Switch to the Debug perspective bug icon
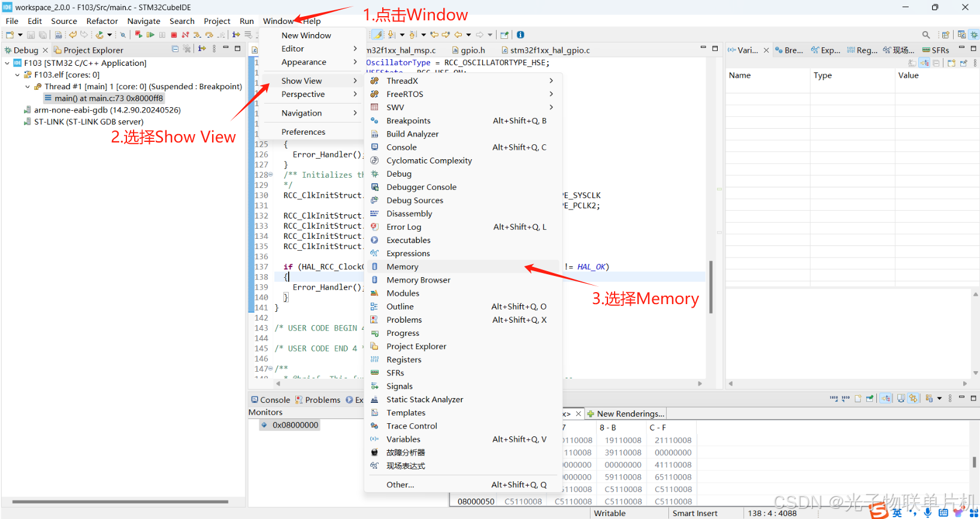The height and width of the screenshot is (519, 980). [974, 35]
